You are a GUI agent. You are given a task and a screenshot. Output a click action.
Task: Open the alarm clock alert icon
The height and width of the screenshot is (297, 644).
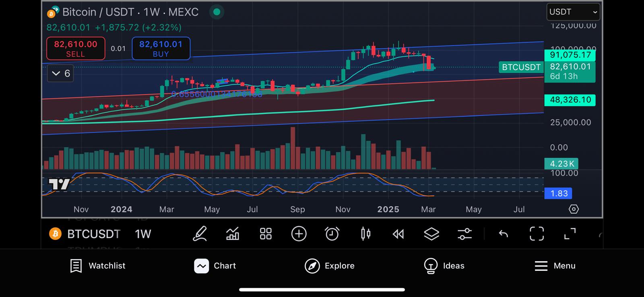point(332,234)
